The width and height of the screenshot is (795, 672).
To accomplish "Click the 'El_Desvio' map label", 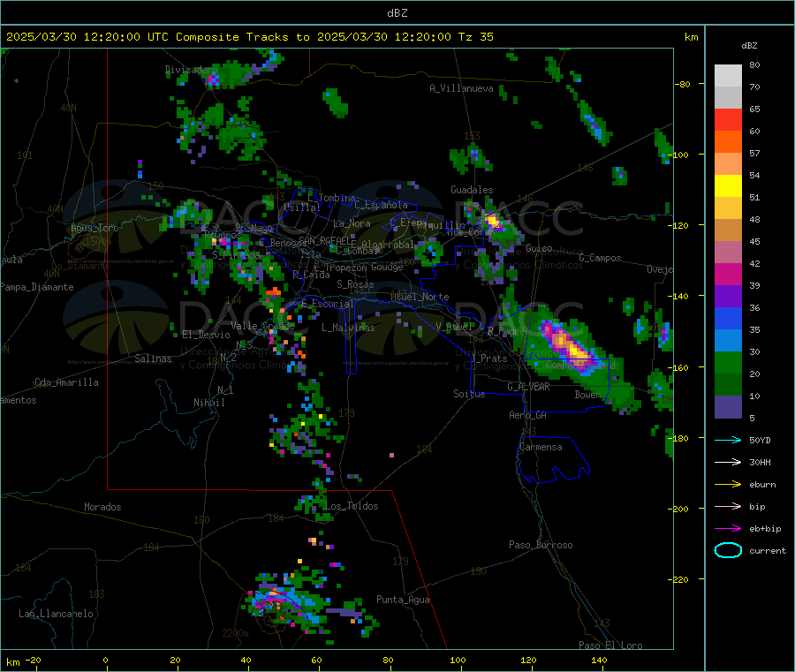I will coord(206,335).
